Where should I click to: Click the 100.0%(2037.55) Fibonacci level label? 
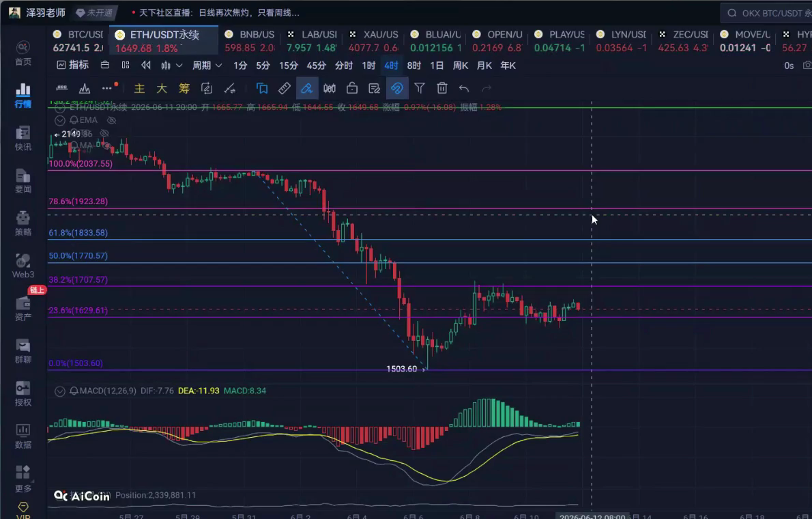(81, 163)
